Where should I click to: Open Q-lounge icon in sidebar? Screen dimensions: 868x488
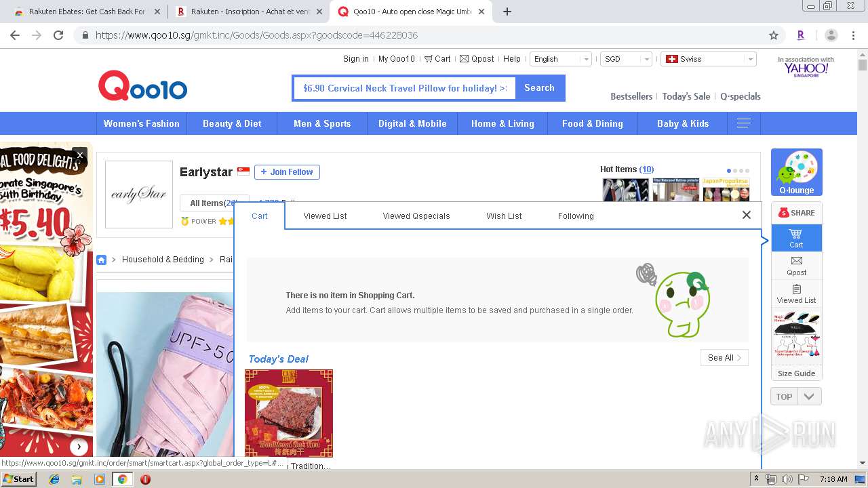coord(797,172)
